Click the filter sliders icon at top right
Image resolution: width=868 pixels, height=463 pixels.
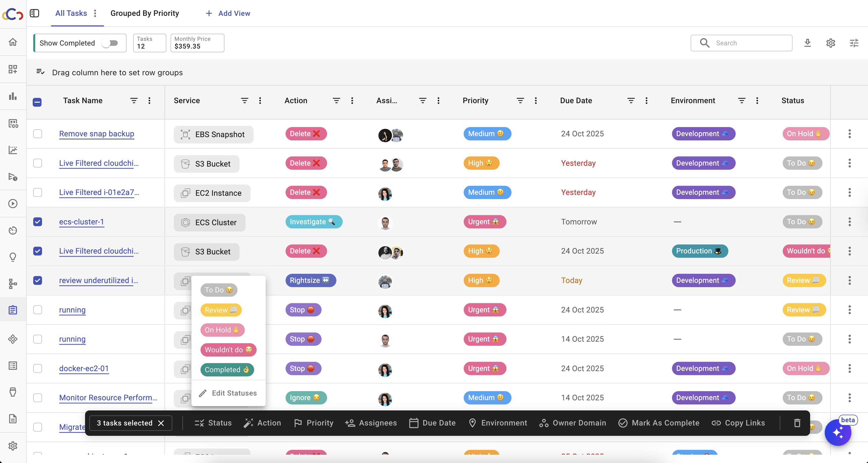coord(854,43)
